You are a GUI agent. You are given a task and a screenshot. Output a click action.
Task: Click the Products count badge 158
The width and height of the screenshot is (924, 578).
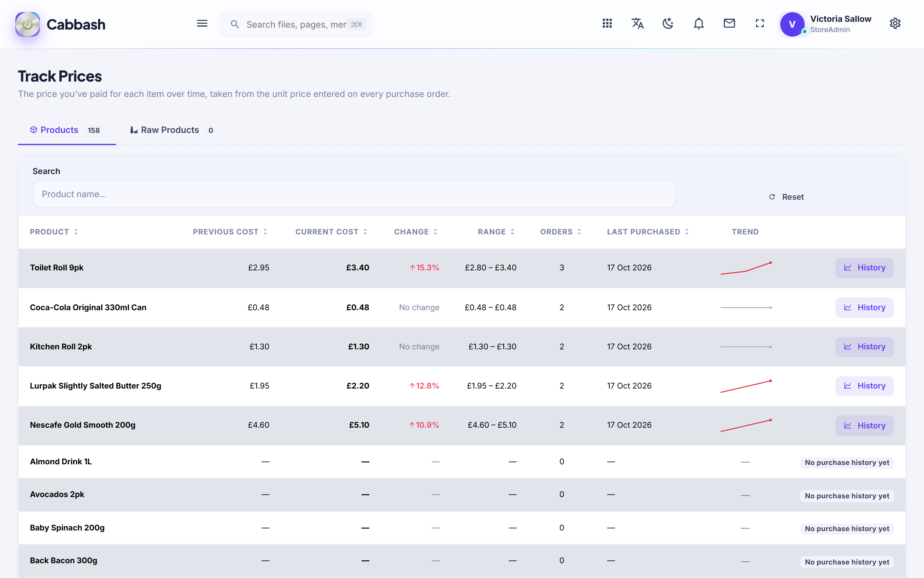click(94, 130)
